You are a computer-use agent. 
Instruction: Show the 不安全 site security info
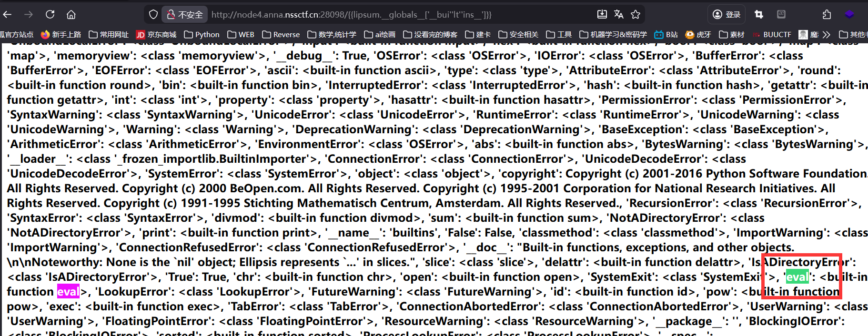(185, 15)
